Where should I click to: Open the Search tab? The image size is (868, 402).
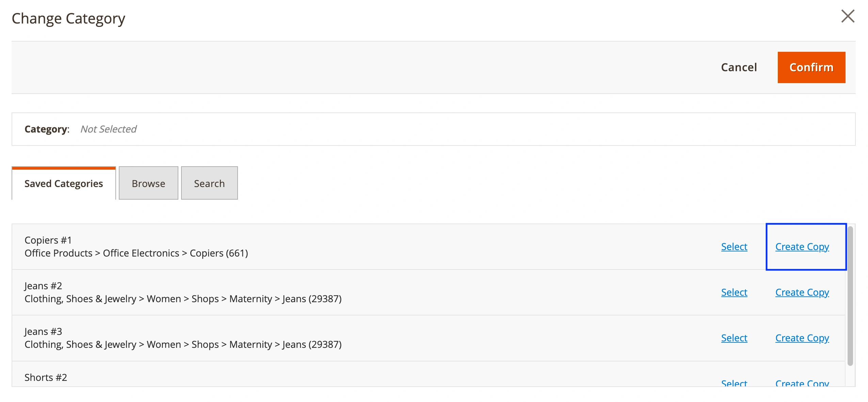click(209, 184)
